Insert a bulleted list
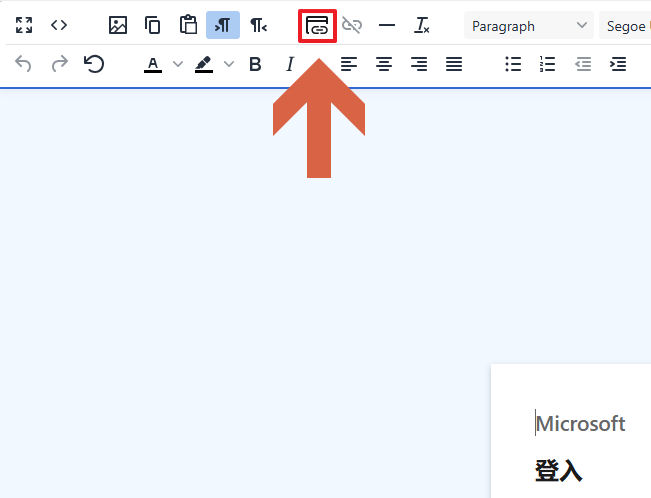Viewport: 651px width, 498px height. point(513,65)
